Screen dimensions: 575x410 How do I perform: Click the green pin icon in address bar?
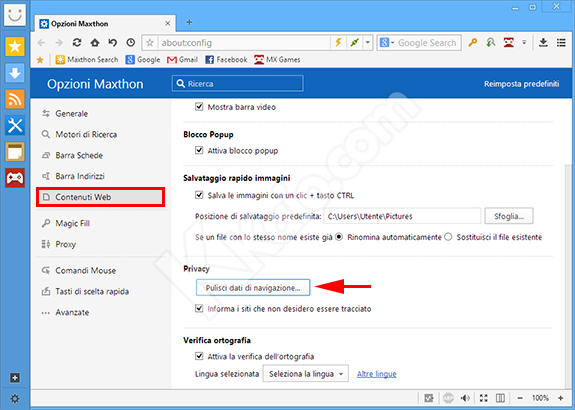click(x=354, y=43)
